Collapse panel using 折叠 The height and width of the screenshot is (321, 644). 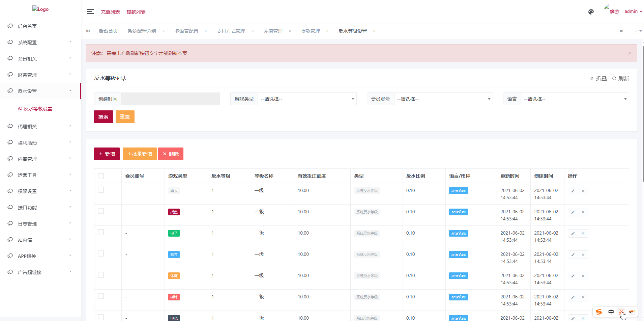pos(598,78)
